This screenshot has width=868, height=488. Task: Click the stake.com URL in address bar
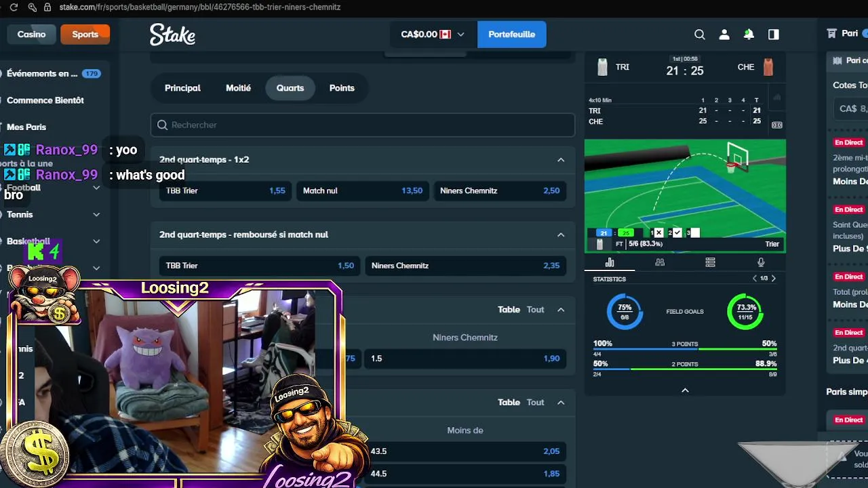[x=200, y=7]
